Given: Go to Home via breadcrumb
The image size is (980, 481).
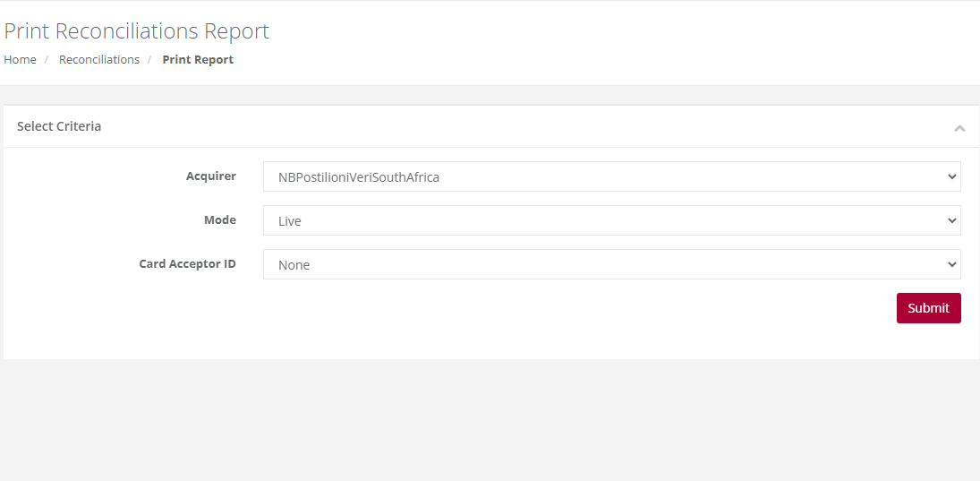Looking at the screenshot, I should coord(20,59).
